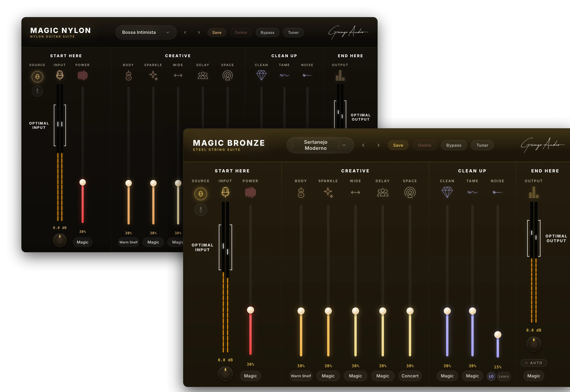Save the preset in Magic Bronze
Viewport: 570px width, 392px height.
pos(398,145)
